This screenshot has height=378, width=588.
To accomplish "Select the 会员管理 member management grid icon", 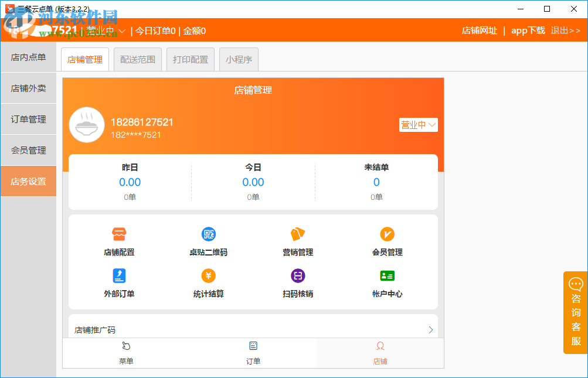I will pyautogui.click(x=387, y=240).
